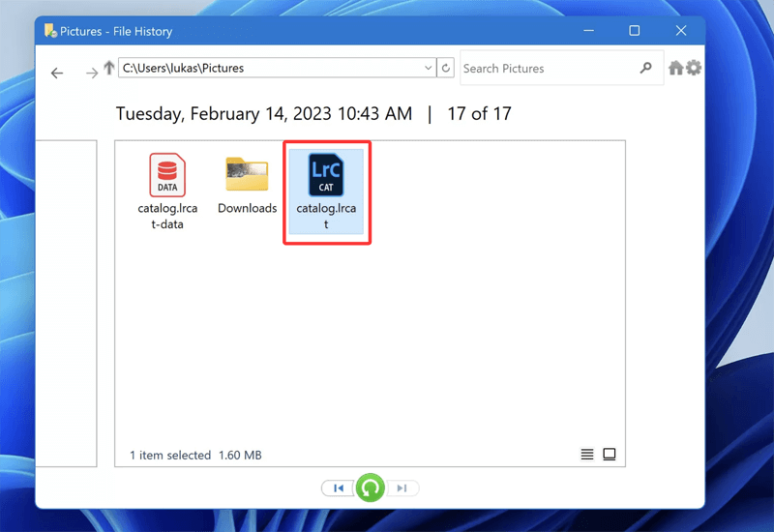
Task: Click the 1 item selected status text
Action: 170,455
